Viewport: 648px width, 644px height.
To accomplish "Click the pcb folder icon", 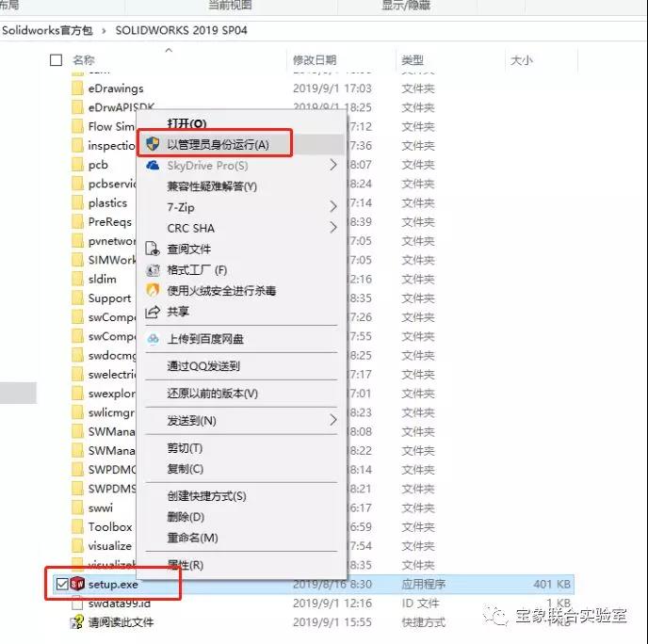I will 77,165.
